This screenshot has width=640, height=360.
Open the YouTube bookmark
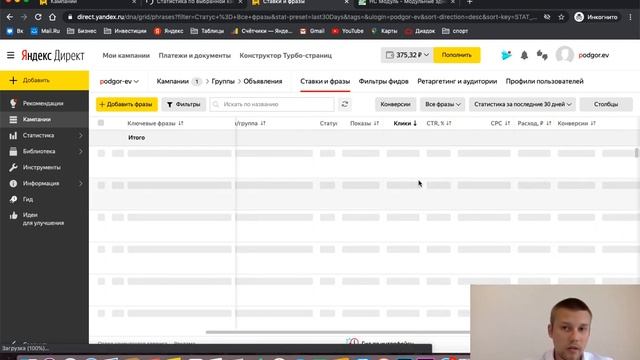[348, 31]
